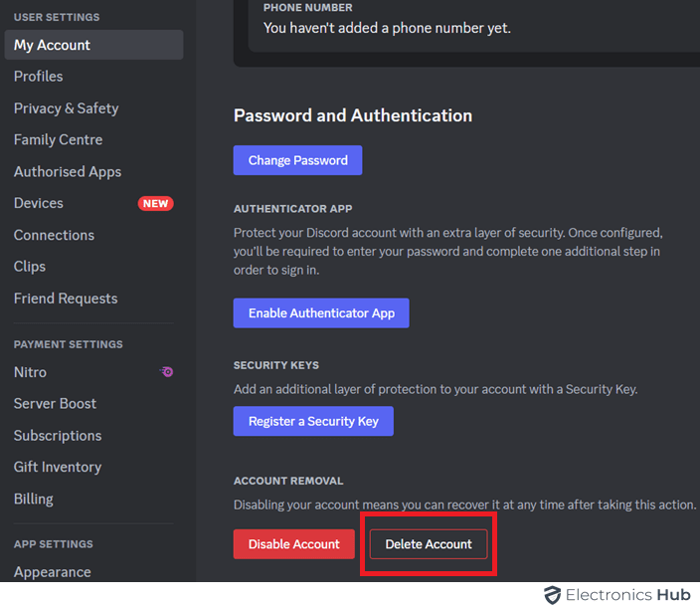
Task: Go to Billing settings
Action: coord(34,499)
